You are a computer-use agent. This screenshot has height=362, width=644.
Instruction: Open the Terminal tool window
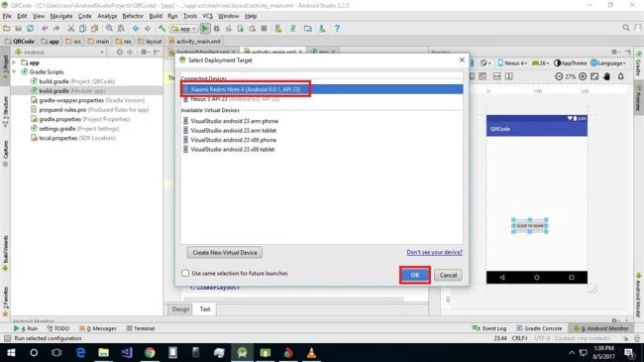(141, 328)
